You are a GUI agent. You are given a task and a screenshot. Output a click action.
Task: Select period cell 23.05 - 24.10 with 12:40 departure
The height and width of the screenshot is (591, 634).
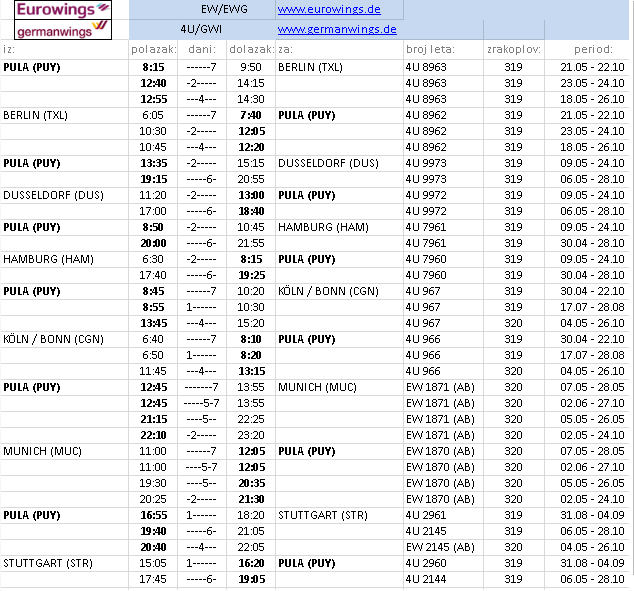(x=592, y=83)
